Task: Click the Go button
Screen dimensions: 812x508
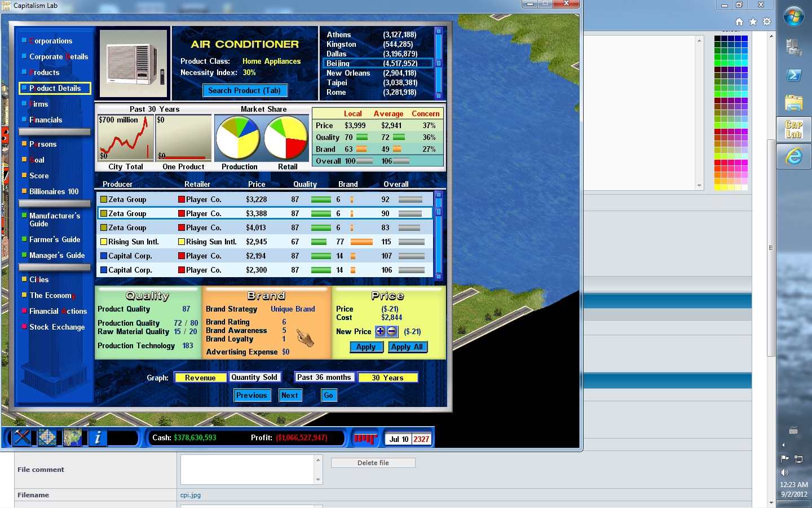Action: (328, 395)
